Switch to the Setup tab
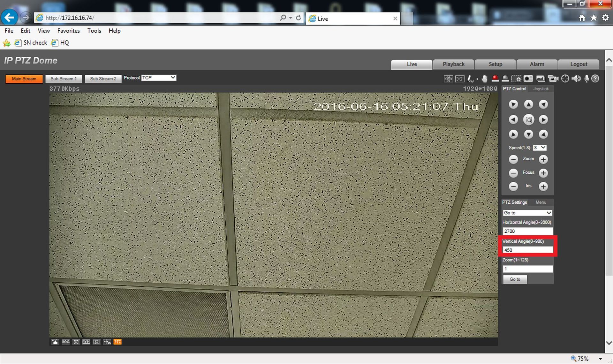The width and height of the screenshot is (613, 364). pyautogui.click(x=495, y=64)
